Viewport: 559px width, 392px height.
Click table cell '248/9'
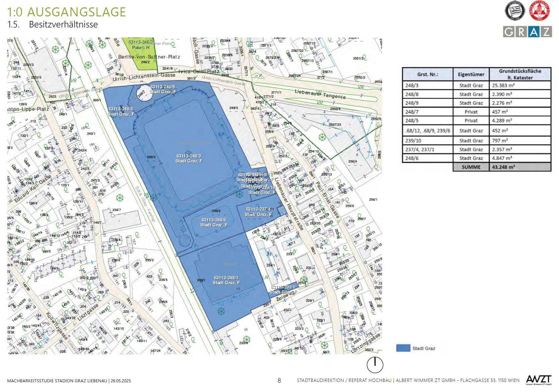click(428, 103)
